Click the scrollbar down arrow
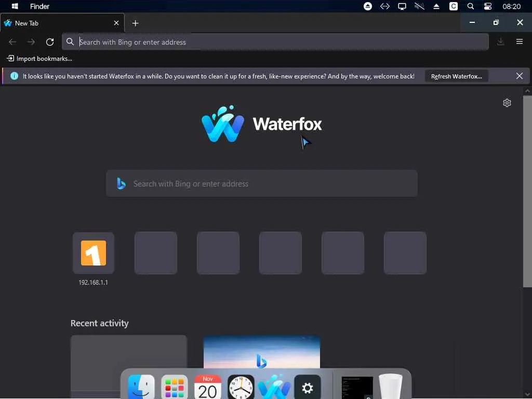 527,394
